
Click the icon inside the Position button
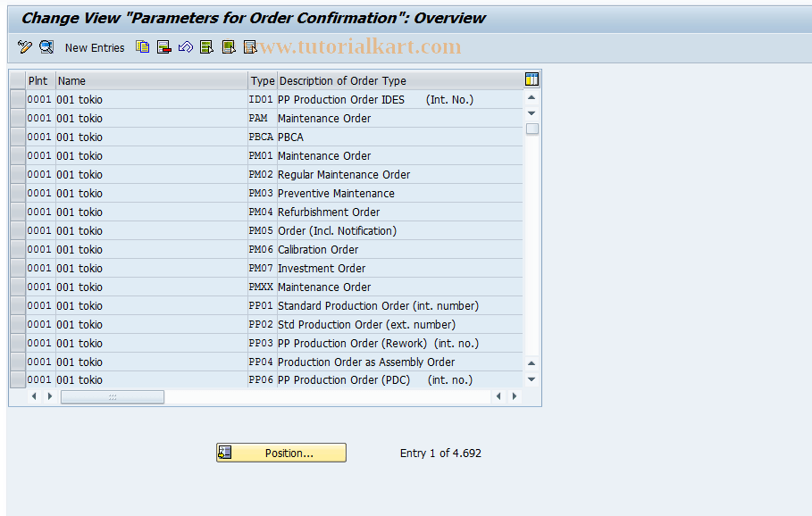pyautogui.click(x=225, y=453)
